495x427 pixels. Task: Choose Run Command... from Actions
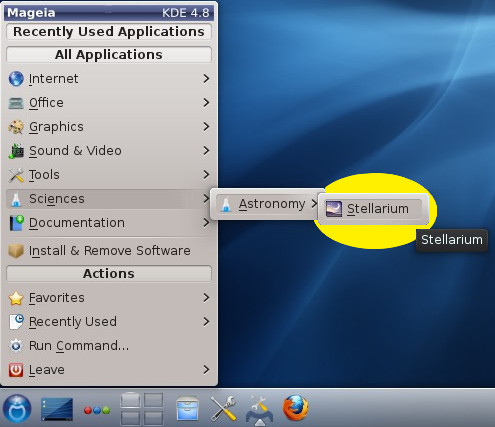[x=109, y=346]
